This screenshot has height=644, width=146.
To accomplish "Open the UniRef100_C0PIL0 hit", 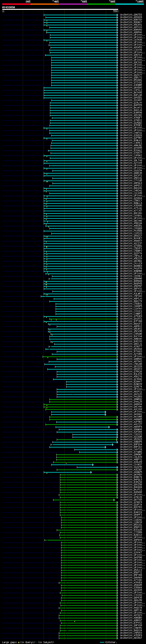I will click(x=131, y=90).
